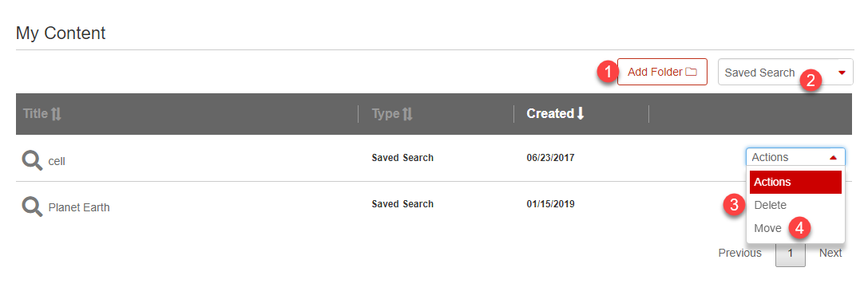Select page 1 in pagination
Screen dimensions: 868x299
pos(791,254)
